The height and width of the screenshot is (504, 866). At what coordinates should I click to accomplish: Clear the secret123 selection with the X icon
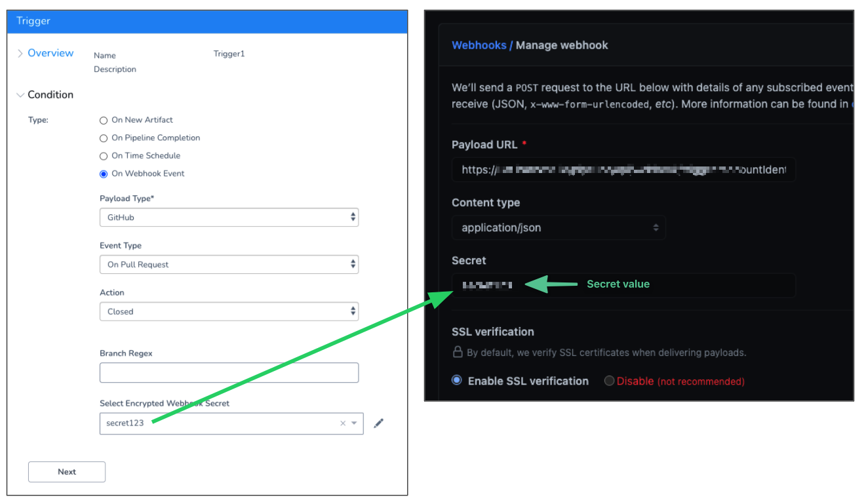coord(343,423)
